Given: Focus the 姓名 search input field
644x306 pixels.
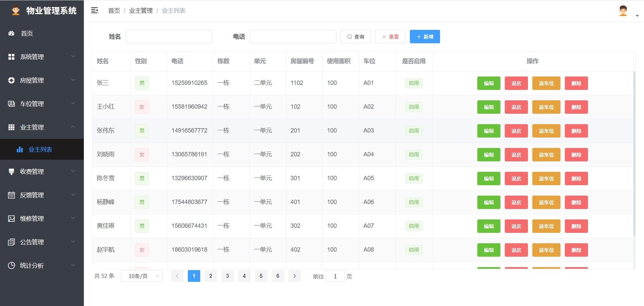Looking at the screenshot, I should [x=169, y=37].
